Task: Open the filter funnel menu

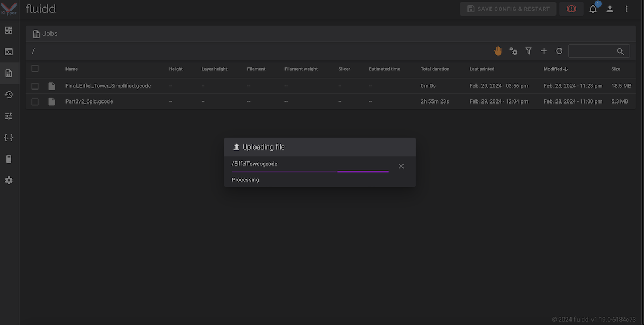Action: (529, 51)
